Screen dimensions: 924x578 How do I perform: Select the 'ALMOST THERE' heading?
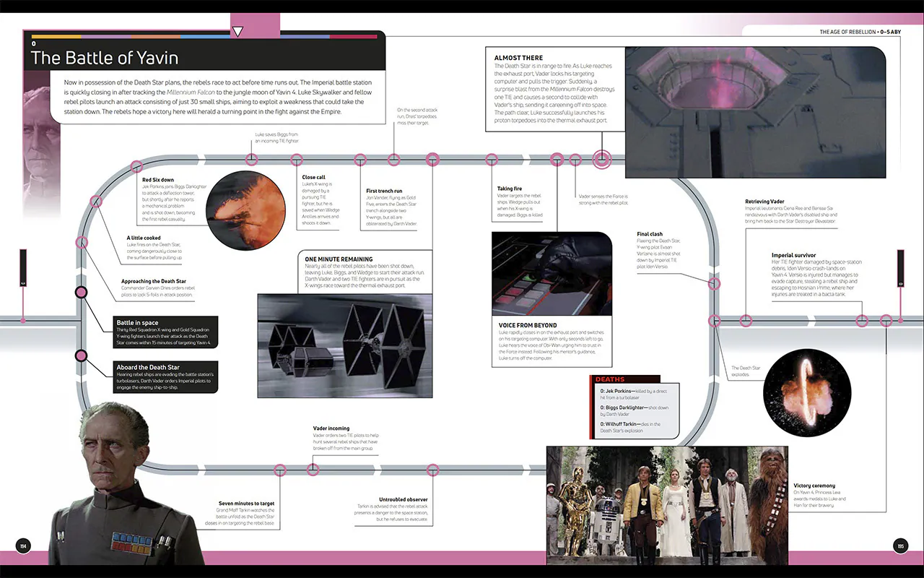point(518,58)
